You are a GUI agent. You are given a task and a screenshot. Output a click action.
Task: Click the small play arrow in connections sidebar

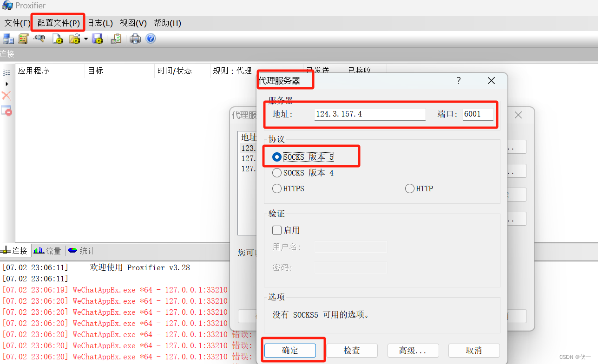click(x=7, y=84)
